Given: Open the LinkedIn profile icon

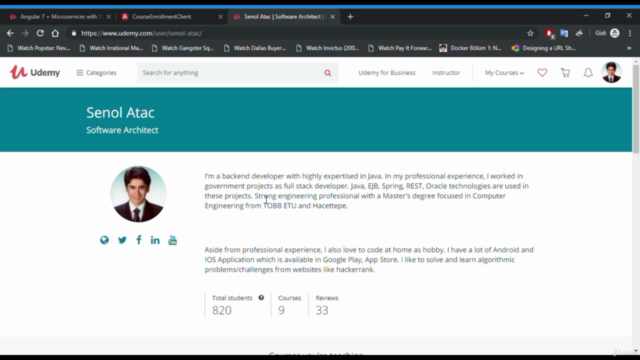Looking at the screenshot, I should tap(155, 240).
